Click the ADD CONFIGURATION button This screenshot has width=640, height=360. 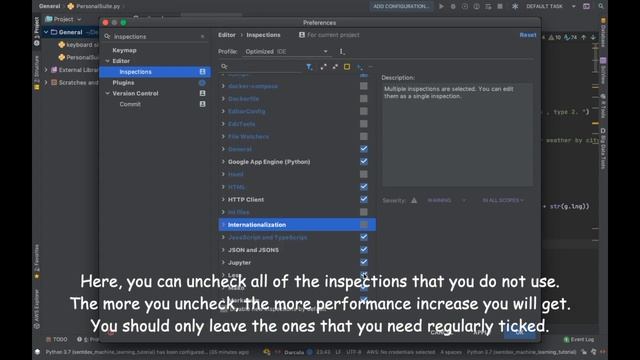click(401, 6)
